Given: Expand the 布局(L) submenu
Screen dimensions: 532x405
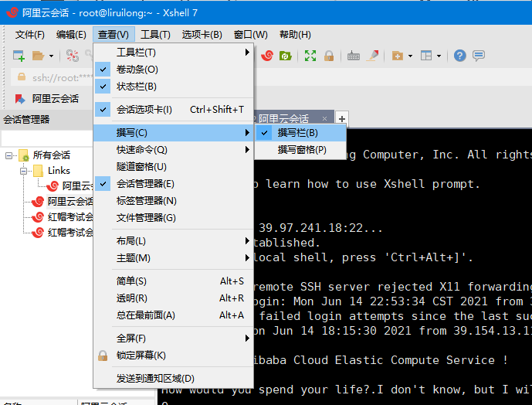Looking at the screenshot, I should pyautogui.click(x=174, y=241).
